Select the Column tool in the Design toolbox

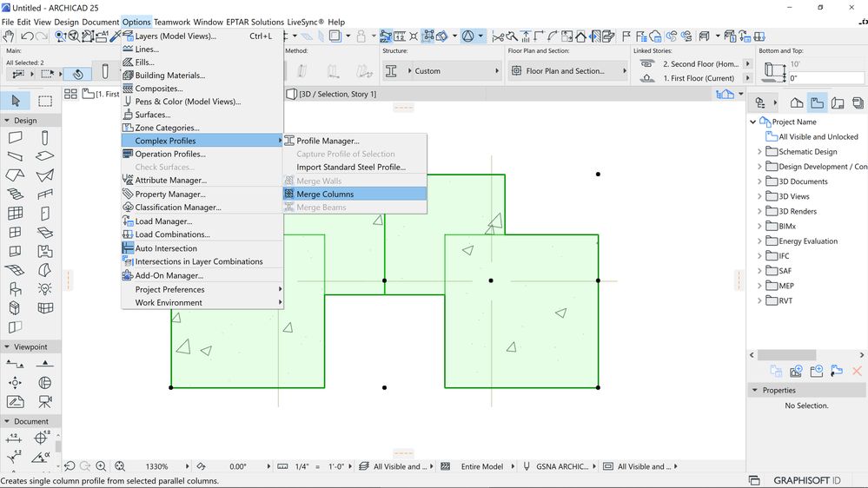45,137
